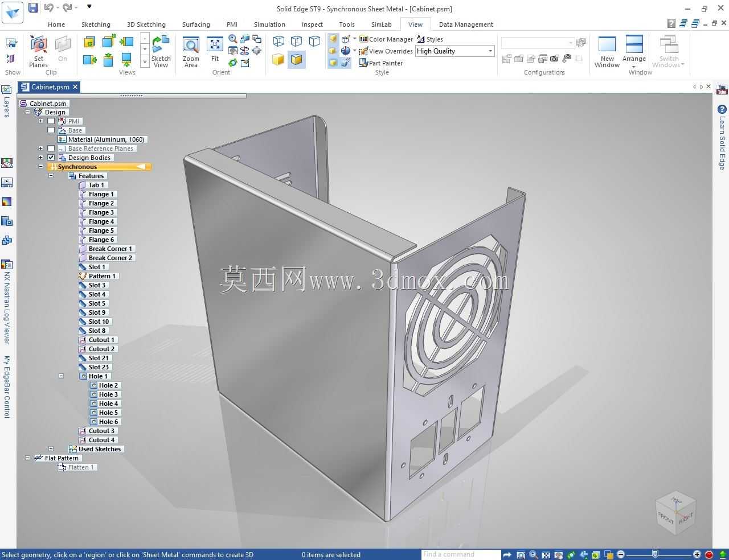The width and height of the screenshot is (729, 560).
Task: Fit the model to the view
Action: [215, 50]
